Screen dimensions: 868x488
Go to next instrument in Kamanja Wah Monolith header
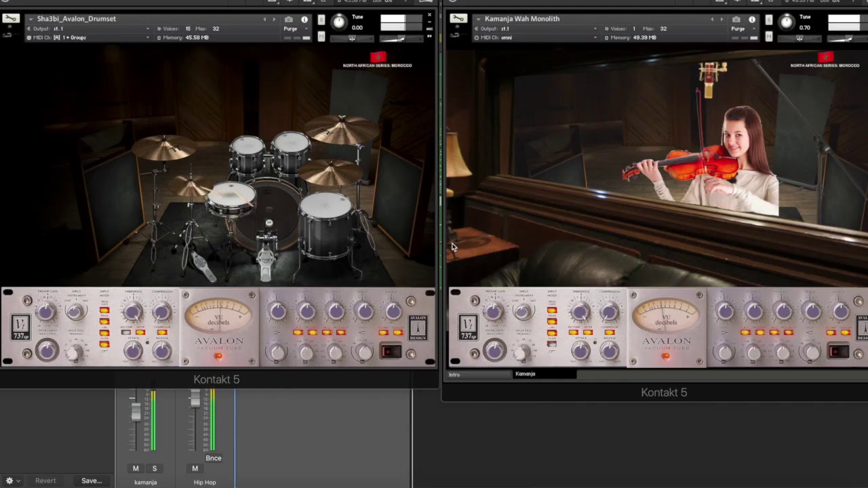pos(721,19)
